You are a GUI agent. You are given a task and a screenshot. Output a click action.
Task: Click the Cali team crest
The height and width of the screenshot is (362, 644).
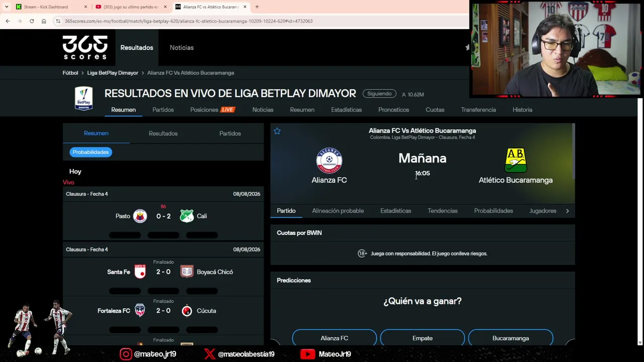coord(187,216)
